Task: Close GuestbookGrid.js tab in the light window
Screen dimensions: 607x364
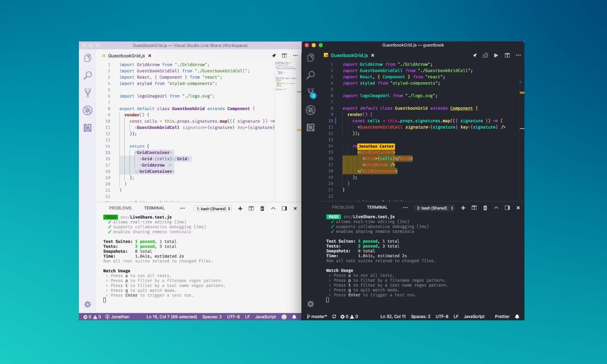Action: (150, 56)
